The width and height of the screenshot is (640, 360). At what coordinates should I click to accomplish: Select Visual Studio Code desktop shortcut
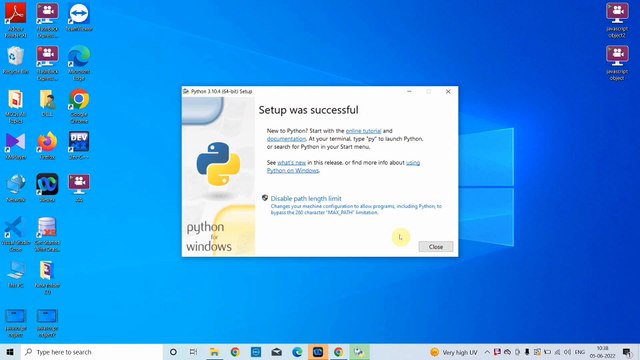click(x=16, y=234)
